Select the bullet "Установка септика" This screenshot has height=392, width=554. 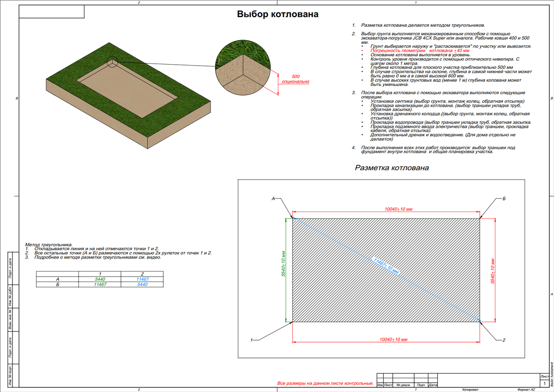coord(447,101)
